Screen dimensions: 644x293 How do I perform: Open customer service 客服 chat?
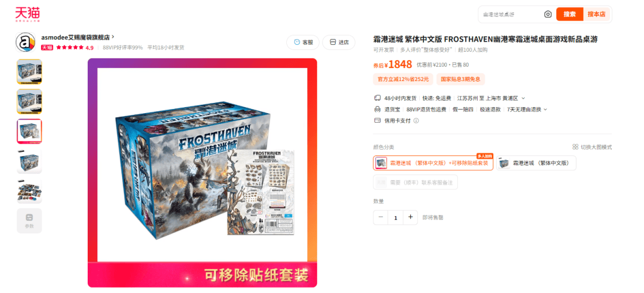303,42
